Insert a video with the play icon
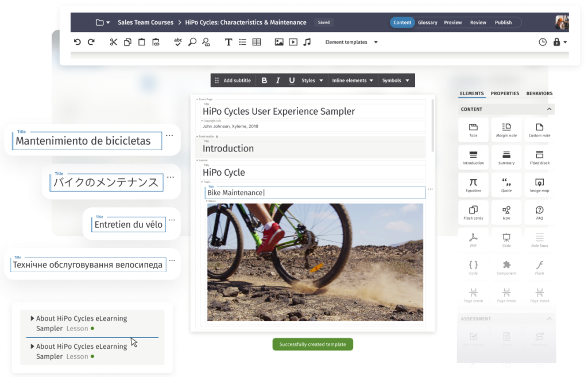 click(x=293, y=42)
